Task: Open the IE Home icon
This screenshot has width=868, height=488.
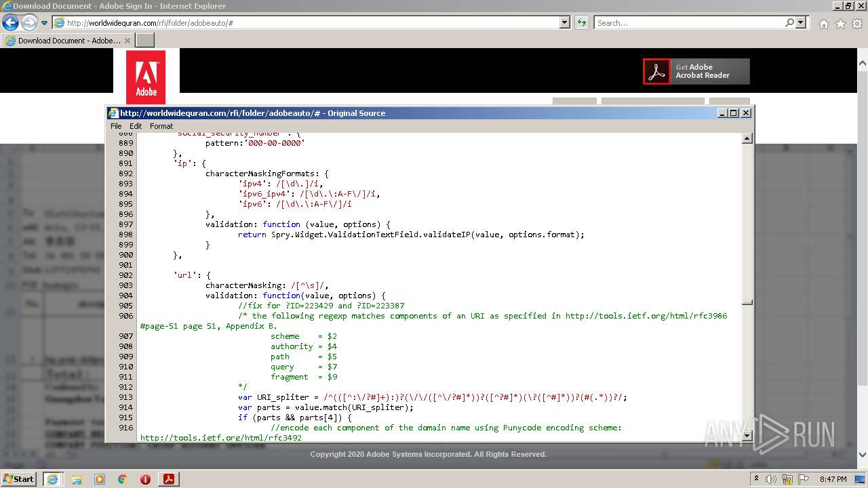Action: 823,24
